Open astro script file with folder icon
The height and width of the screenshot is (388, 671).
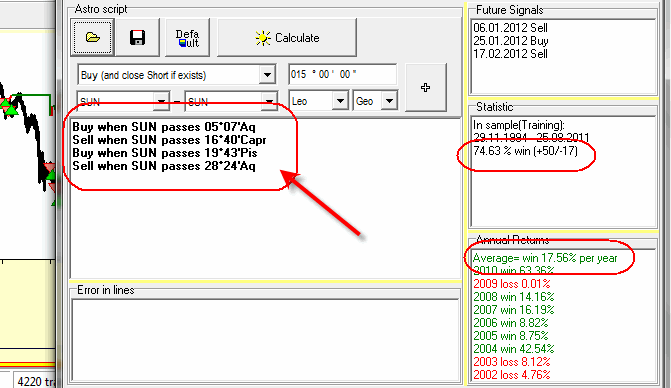click(92, 38)
